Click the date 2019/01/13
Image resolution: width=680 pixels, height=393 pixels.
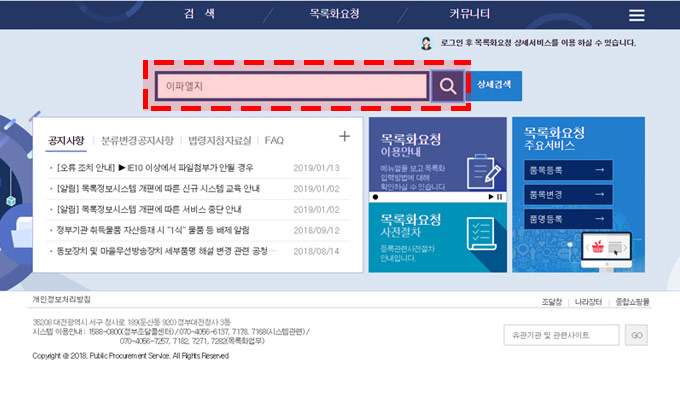click(316, 168)
